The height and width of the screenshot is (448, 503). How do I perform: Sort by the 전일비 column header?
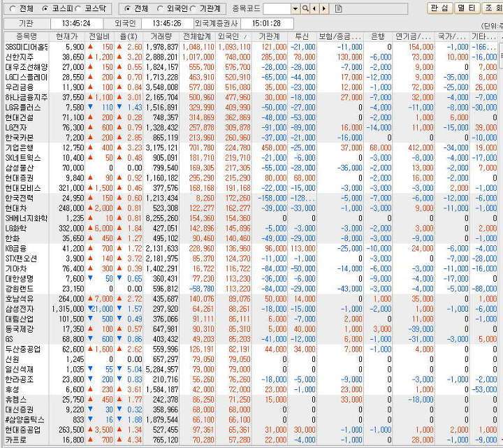pos(100,36)
